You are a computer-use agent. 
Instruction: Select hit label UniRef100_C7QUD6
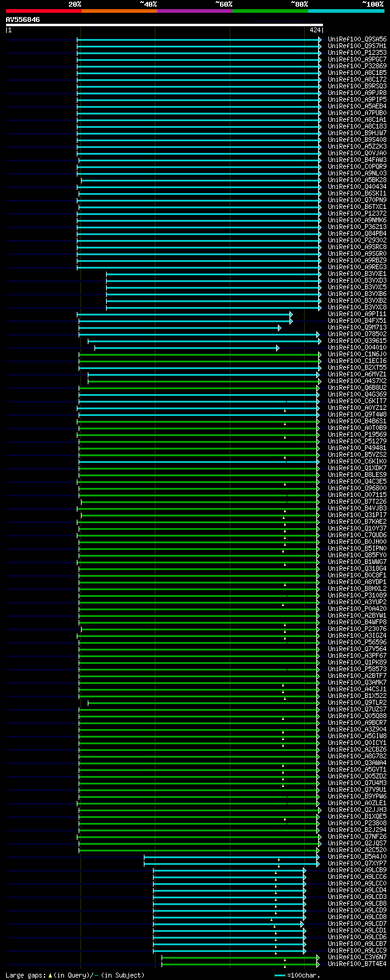pyautogui.click(x=357, y=535)
